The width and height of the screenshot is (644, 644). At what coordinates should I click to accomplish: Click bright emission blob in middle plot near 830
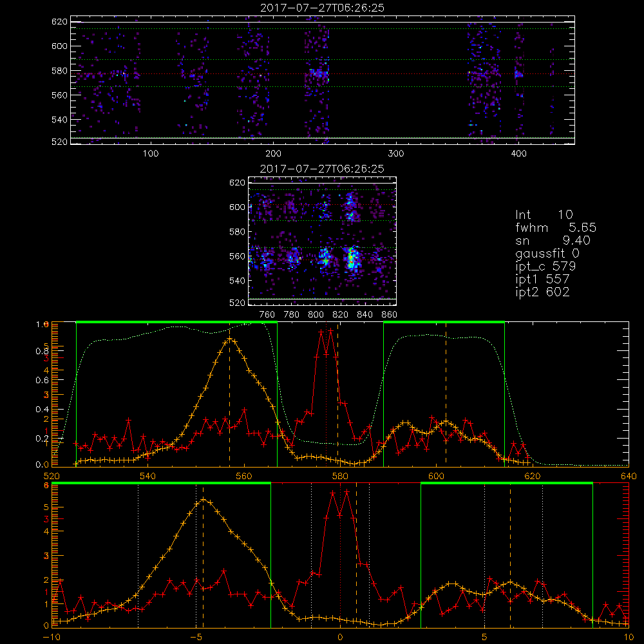[x=352, y=258]
